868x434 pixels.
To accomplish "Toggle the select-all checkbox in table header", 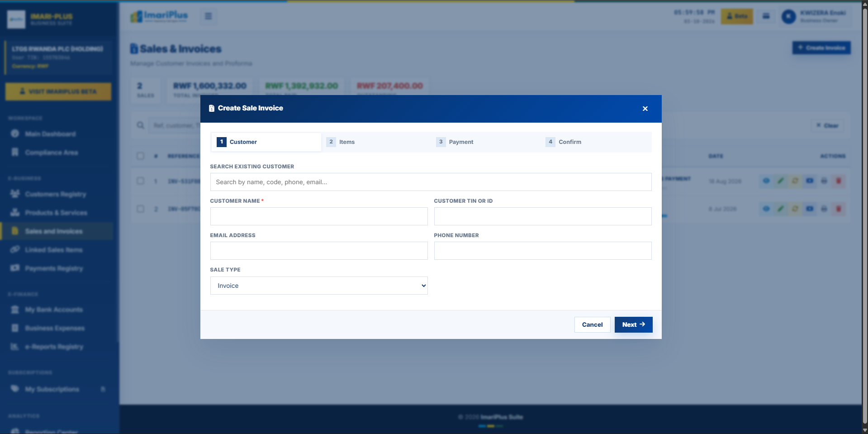I will coord(141,156).
